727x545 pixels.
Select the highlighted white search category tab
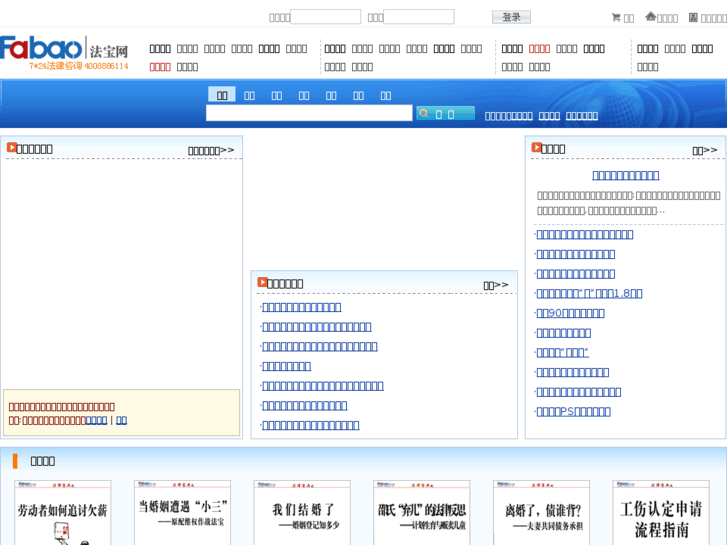click(222, 95)
